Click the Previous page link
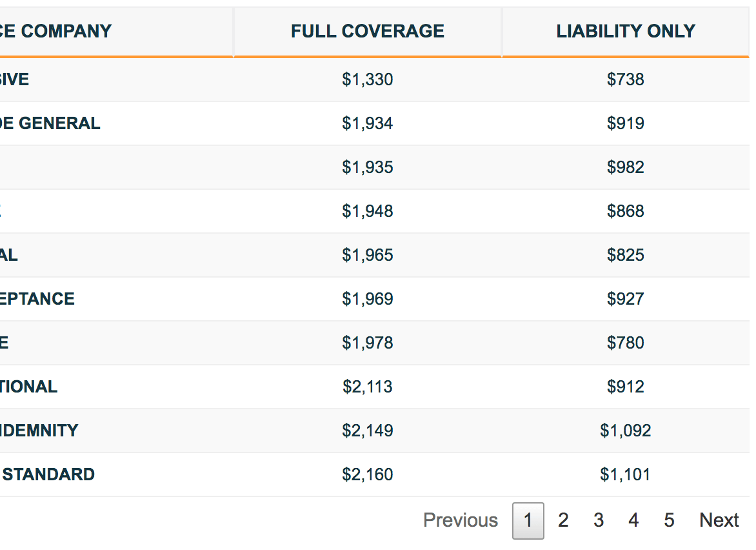The height and width of the screenshot is (550, 756). coord(461,520)
